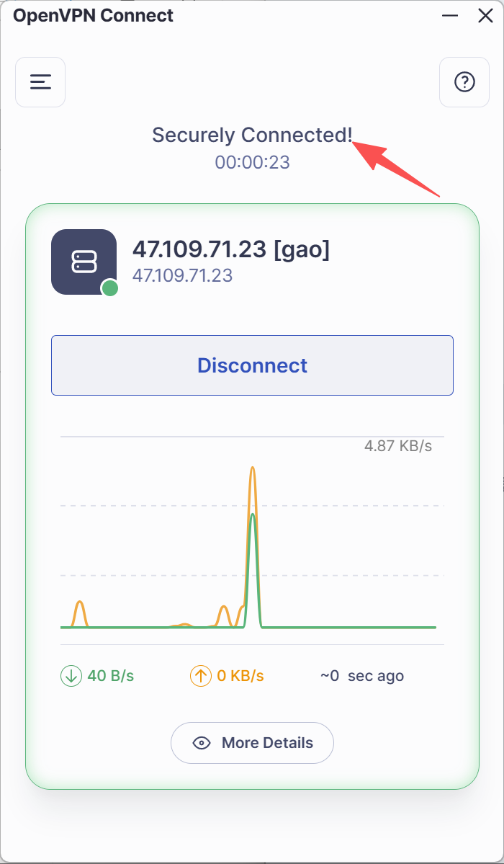The width and height of the screenshot is (504, 864).
Task: Click the 4.87 KB/s graph scale label
Action: (397, 445)
